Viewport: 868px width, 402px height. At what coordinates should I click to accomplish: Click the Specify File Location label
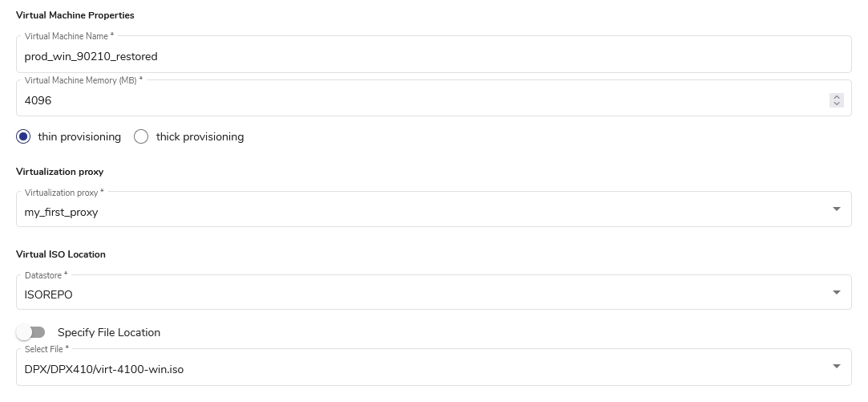tap(109, 332)
